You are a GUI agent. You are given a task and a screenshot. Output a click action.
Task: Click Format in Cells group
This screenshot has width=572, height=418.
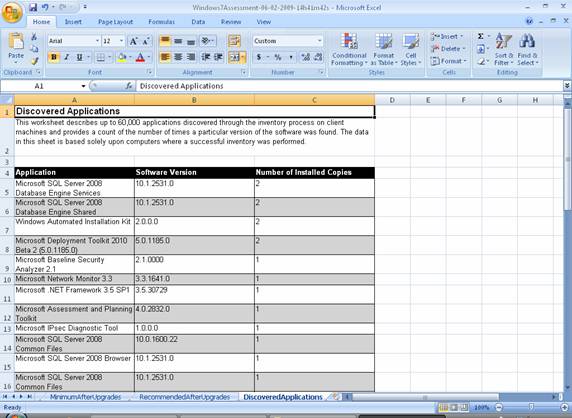point(449,61)
